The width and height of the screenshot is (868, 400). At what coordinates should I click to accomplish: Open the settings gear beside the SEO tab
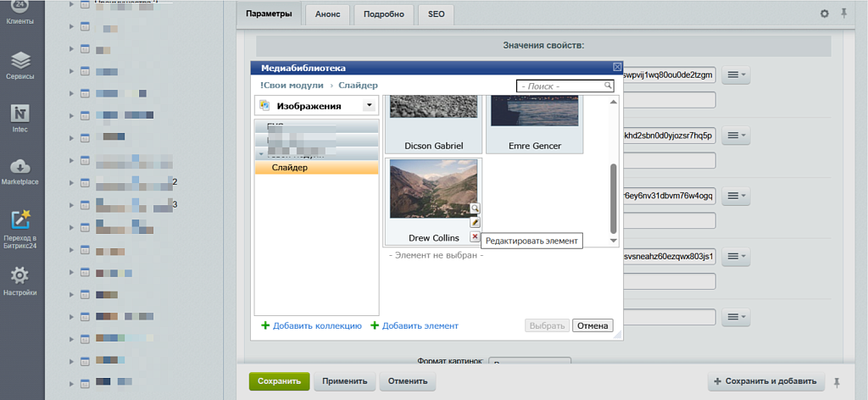click(824, 14)
